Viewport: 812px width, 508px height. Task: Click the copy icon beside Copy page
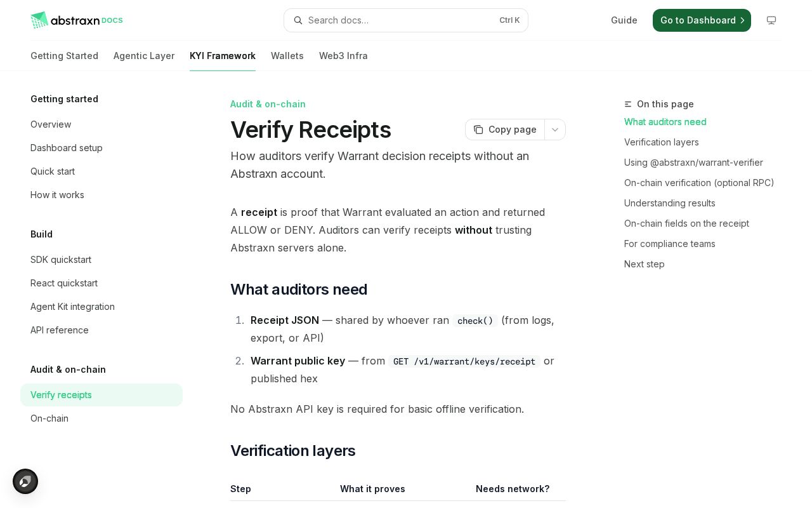pos(478,130)
